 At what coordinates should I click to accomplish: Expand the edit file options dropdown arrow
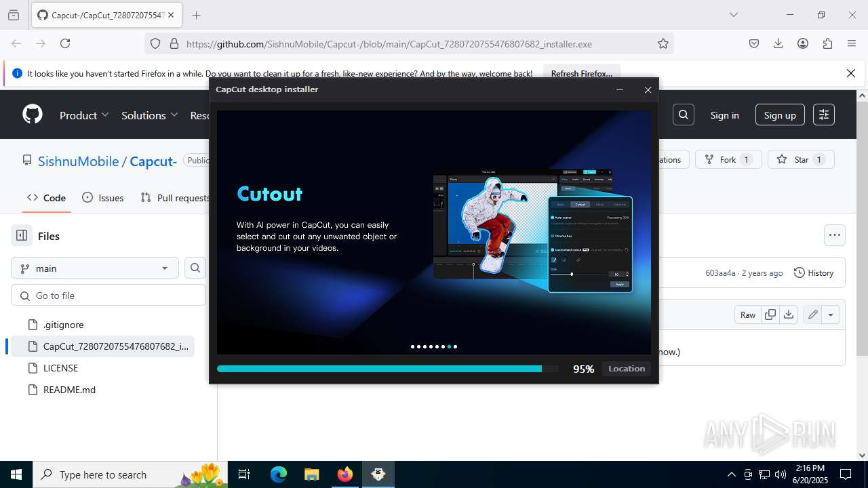[x=831, y=314]
